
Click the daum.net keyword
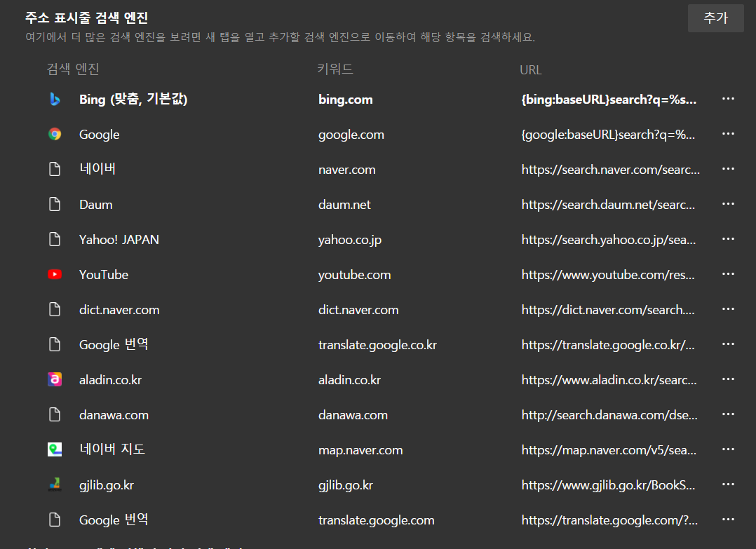[344, 205]
